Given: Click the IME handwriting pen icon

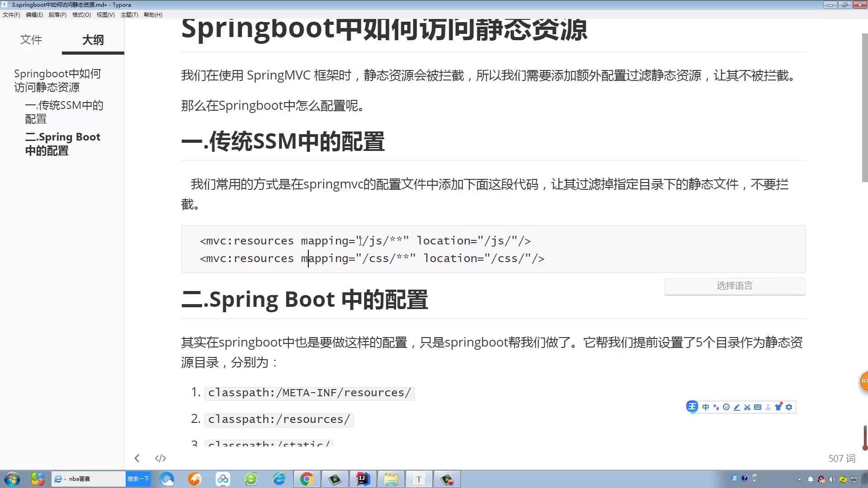Looking at the screenshot, I should pos(737,407).
